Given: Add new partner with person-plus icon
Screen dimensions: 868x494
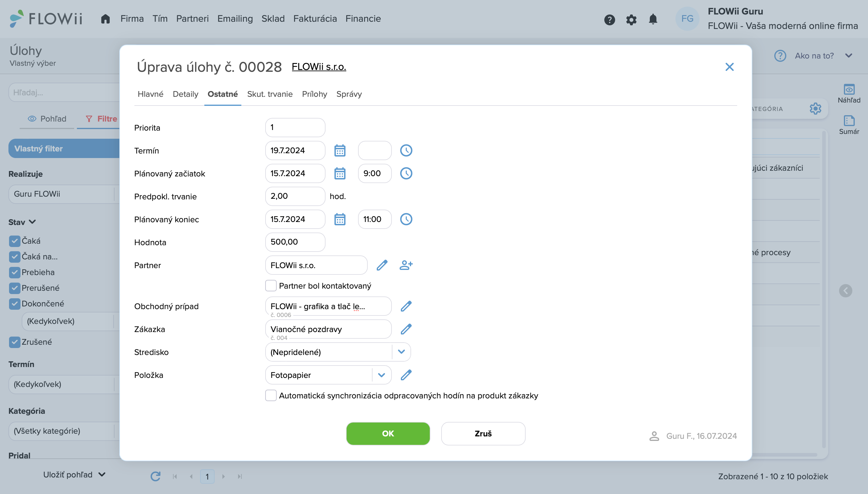Looking at the screenshot, I should pyautogui.click(x=406, y=265).
